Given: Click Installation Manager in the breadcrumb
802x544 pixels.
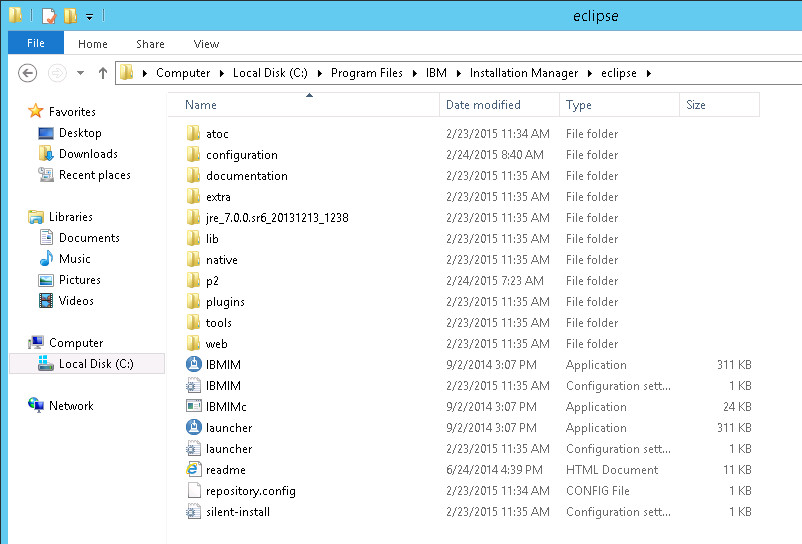Looking at the screenshot, I should click(524, 73).
